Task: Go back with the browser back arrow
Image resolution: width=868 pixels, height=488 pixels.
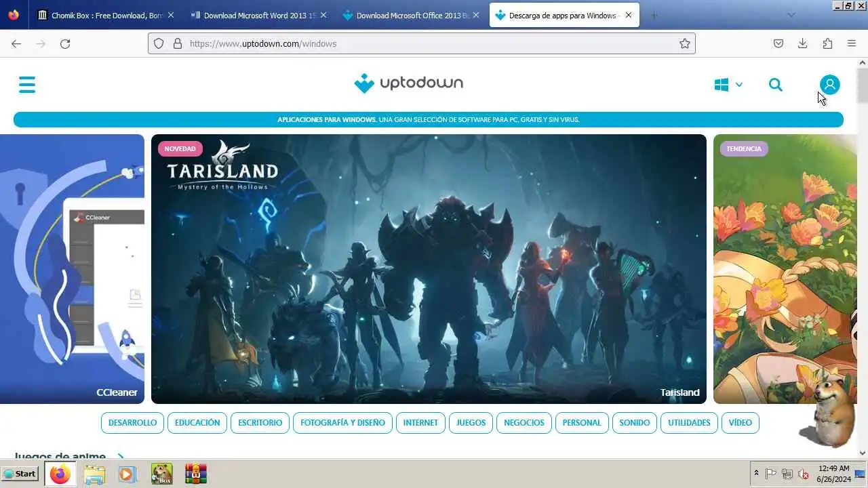Action: pyautogui.click(x=16, y=43)
